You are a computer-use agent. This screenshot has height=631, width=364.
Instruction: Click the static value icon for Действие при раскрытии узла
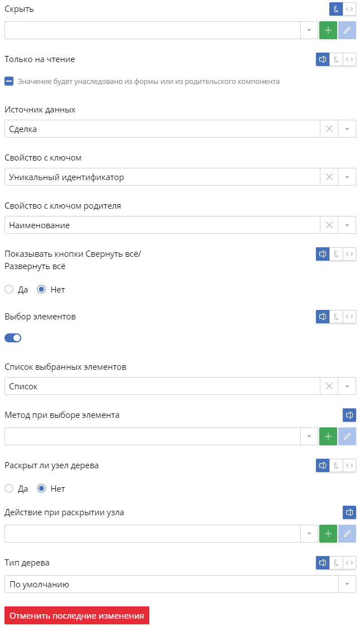(349, 512)
